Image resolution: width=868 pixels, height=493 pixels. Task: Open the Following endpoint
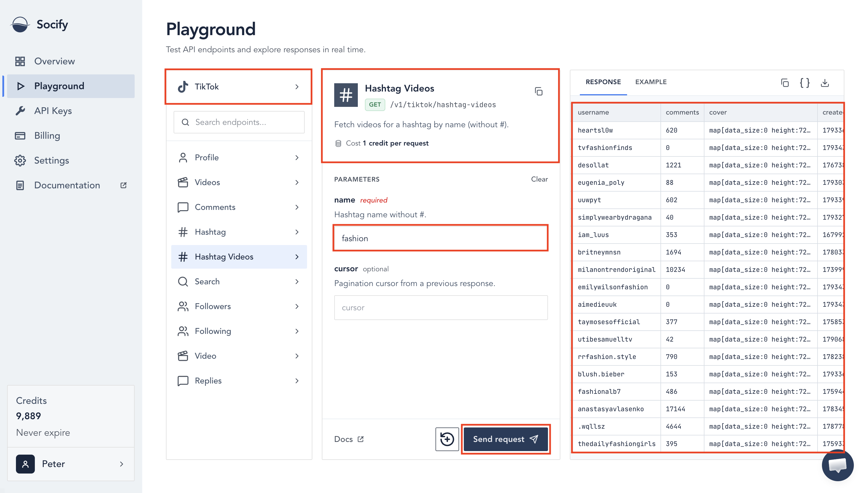(x=239, y=331)
